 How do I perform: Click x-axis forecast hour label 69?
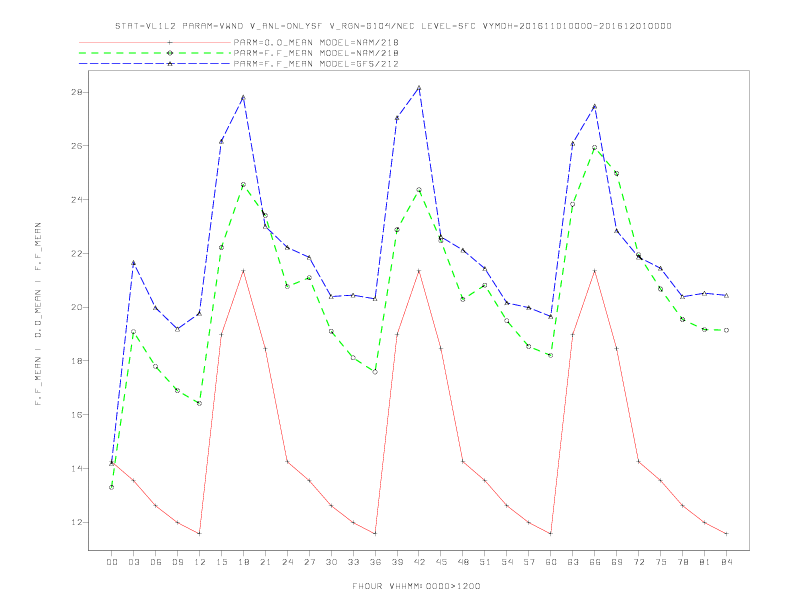coord(617,562)
